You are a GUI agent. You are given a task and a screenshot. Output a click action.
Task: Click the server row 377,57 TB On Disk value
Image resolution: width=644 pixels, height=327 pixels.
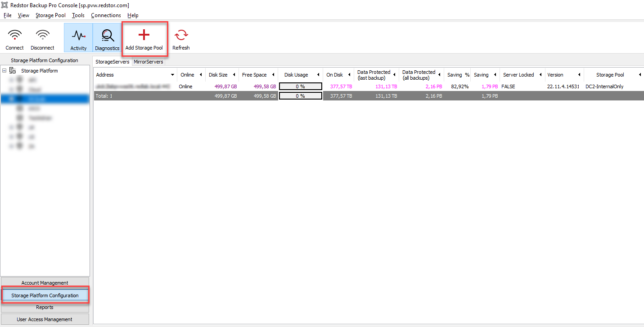click(341, 86)
